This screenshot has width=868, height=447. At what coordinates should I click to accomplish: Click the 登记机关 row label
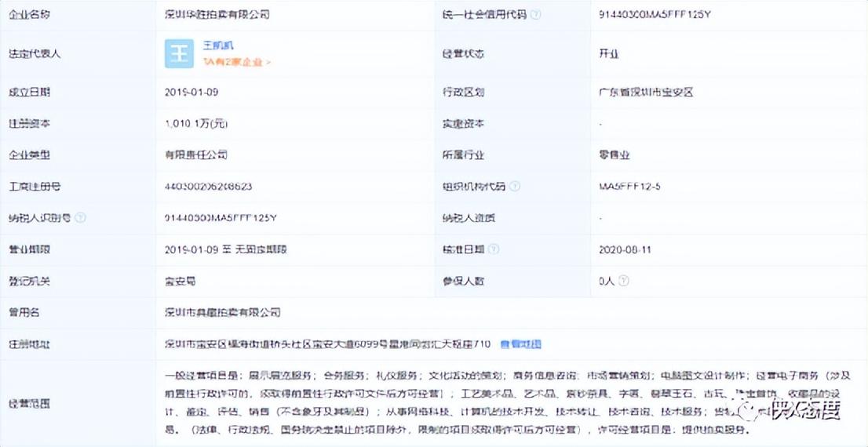pos(29,281)
